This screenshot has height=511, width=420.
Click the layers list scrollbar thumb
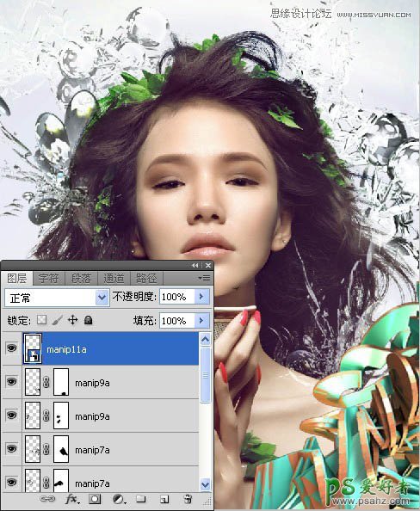205,375
